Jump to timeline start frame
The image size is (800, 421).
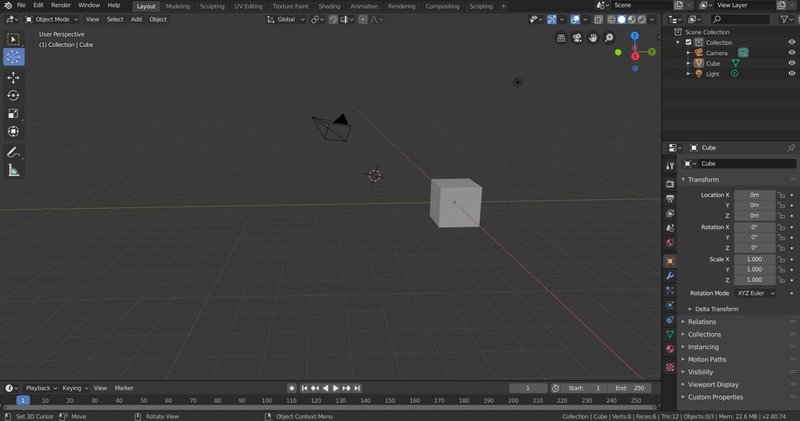click(304, 388)
